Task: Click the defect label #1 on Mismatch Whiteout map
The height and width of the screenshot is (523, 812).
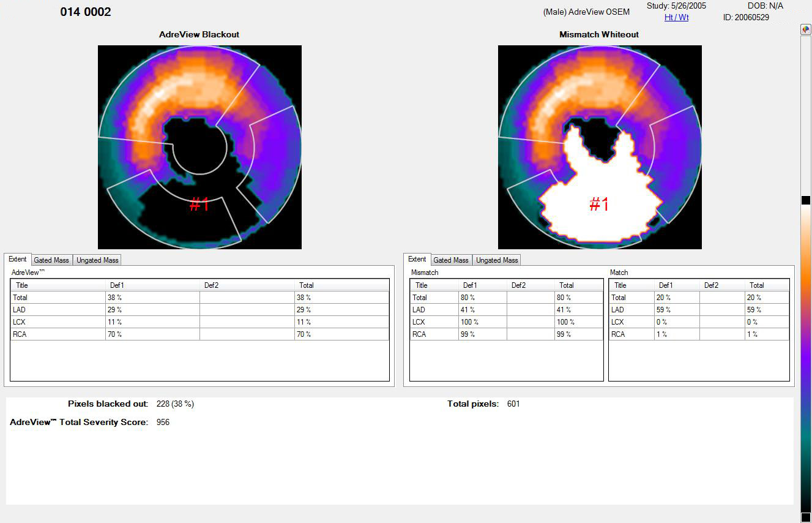Action: tap(598, 205)
